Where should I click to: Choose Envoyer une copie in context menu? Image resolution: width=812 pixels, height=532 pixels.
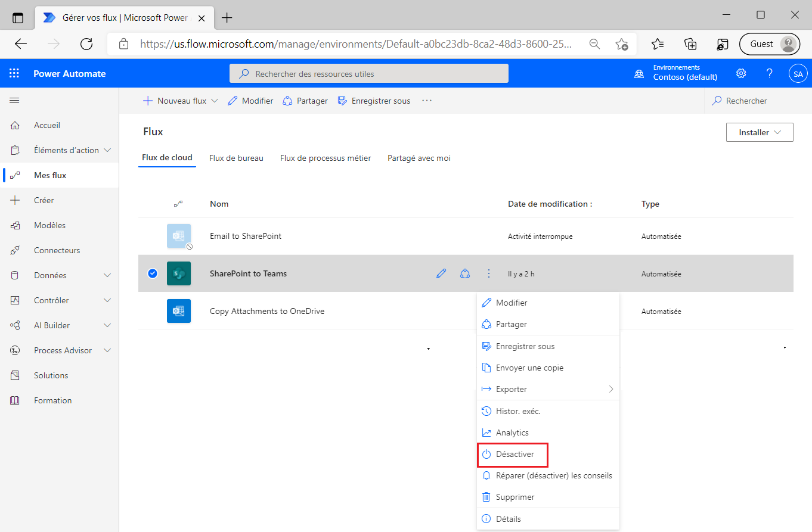coord(548,368)
